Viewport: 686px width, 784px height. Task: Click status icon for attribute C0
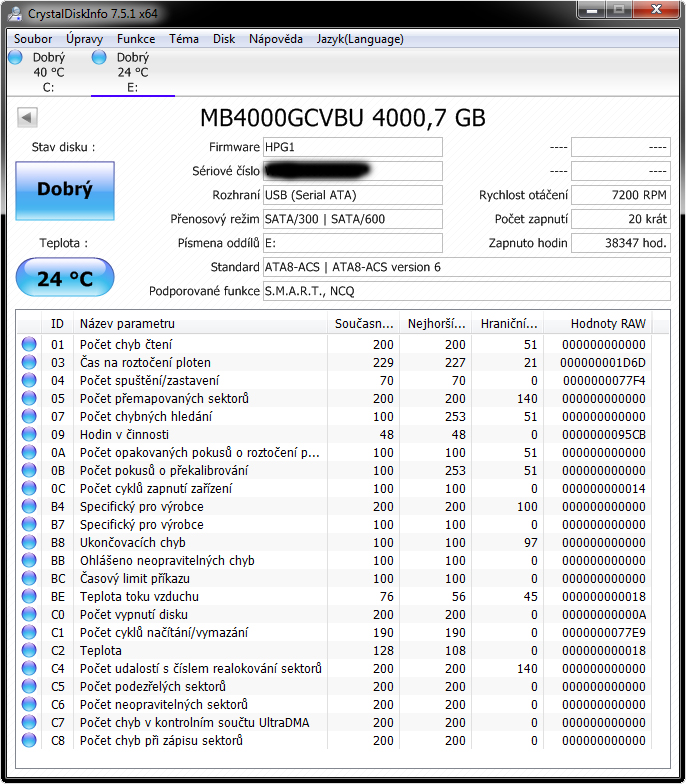pyautogui.click(x=29, y=614)
